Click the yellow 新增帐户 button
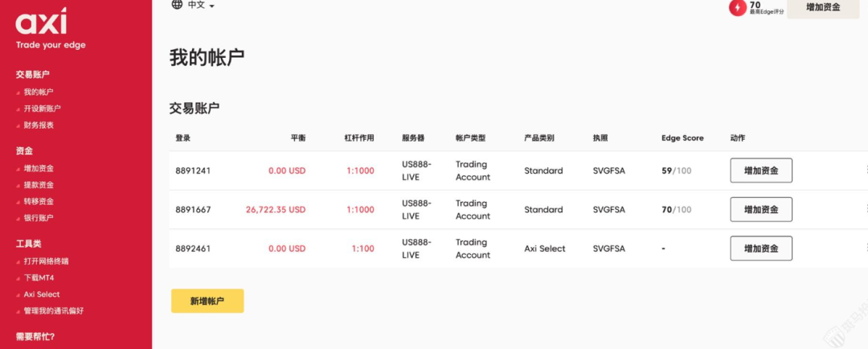Image resolution: width=868 pixels, height=349 pixels. [207, 301]
